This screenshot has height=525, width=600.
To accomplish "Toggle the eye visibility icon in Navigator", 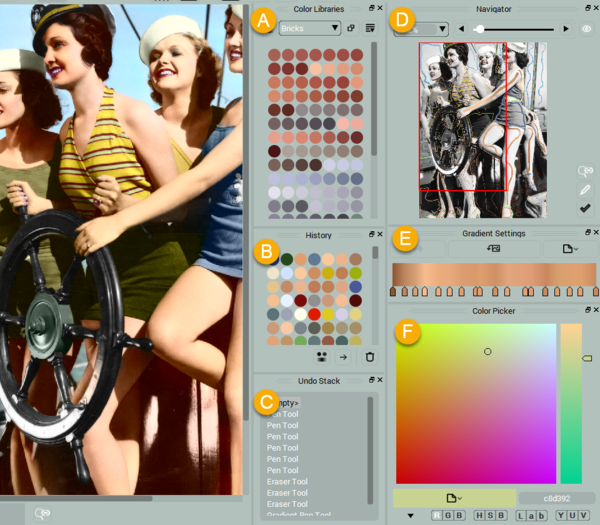I will 587,29.
